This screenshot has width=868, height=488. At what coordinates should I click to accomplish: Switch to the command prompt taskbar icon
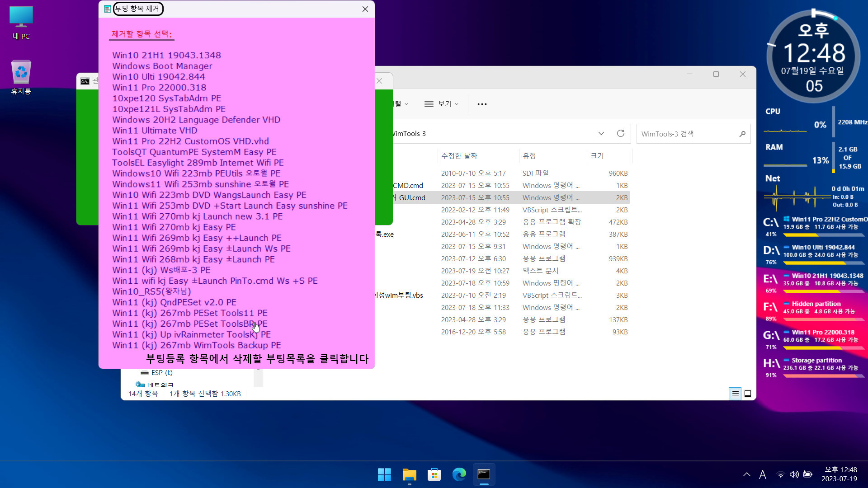pyautogui.click(x=484, y=474)
